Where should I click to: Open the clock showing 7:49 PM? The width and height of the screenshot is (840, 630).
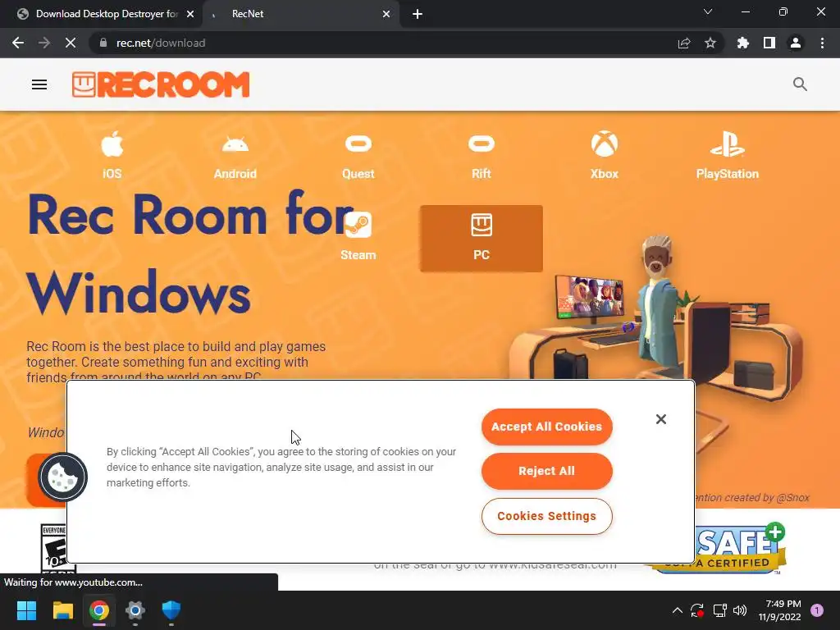point(780,610)
